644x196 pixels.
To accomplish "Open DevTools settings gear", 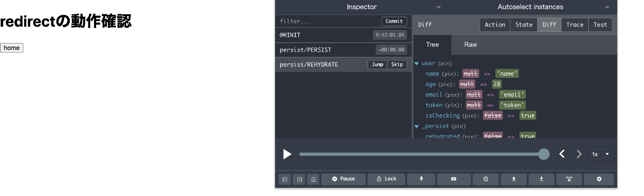I will click(599, 179).
